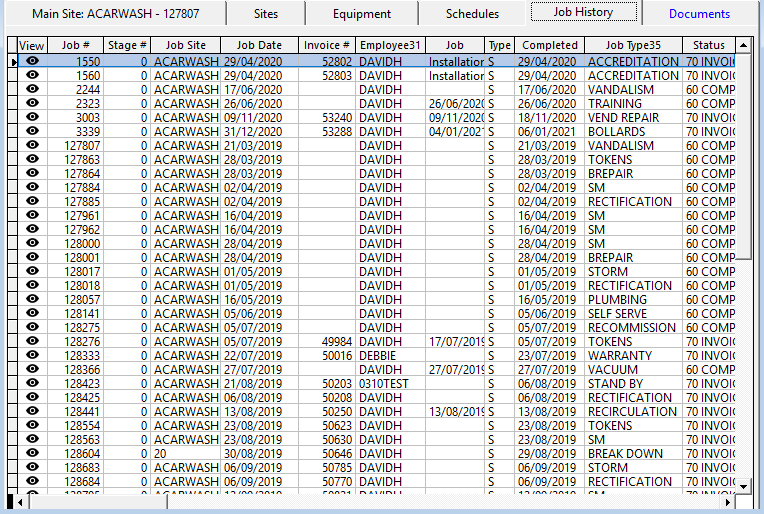View job 128000 with its eye icon
The image size is (764, 514).
coord(32,243)
